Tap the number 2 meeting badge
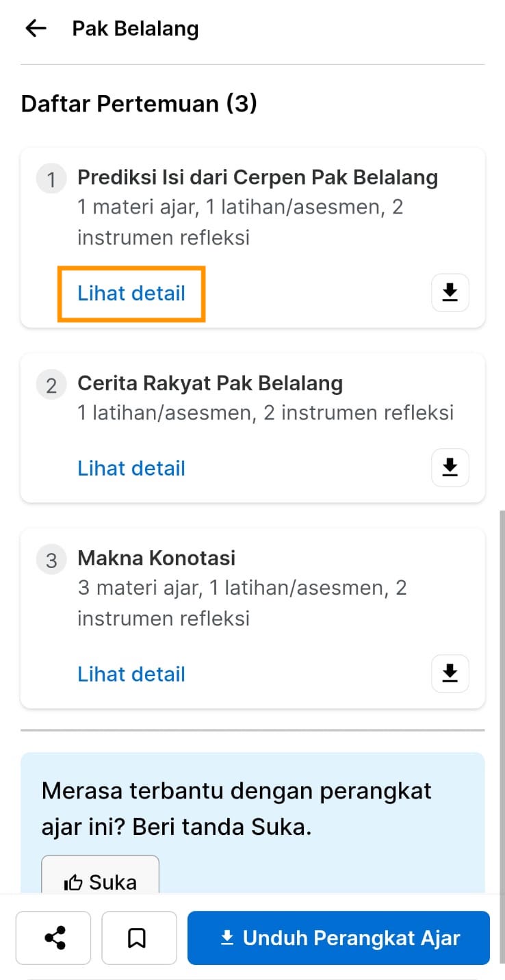Image resolution: width=505 pixels, height=980 pixels. click(x=51, y=385)
